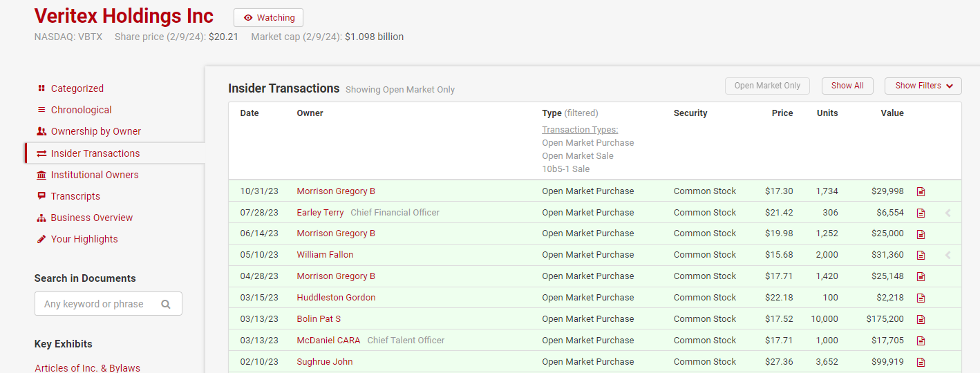
Task: Click the Price column header
Action: [x=782, y=113]
